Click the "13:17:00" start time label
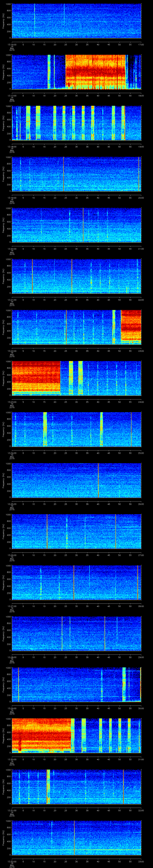 pos(12,96)
